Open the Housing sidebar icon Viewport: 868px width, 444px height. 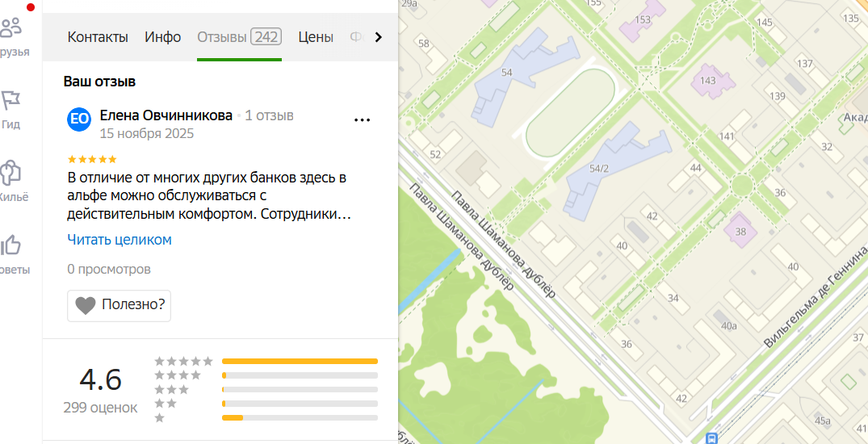(x=11, y=173)
